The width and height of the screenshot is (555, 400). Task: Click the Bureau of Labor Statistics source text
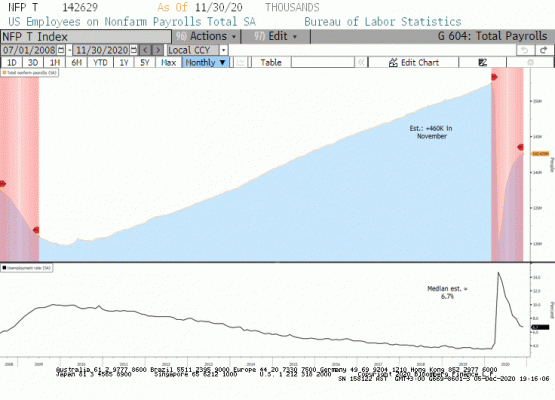[x=383, y=22]
